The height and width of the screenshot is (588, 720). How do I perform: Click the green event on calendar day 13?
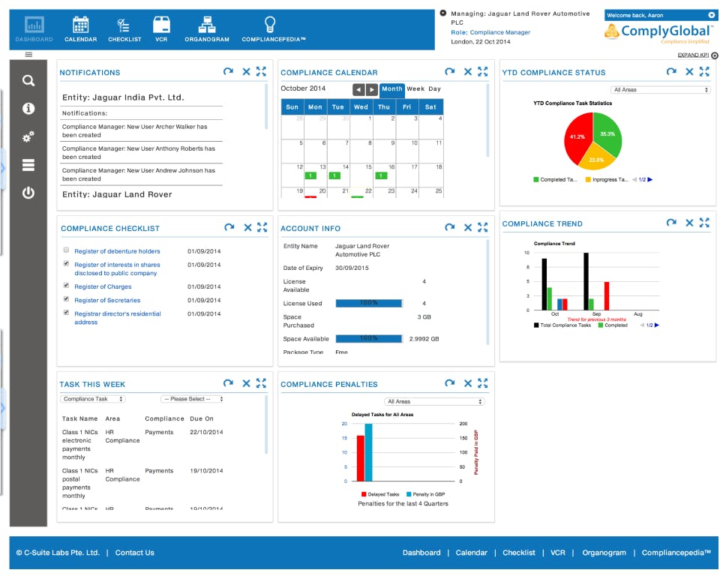click(x=310, y=175)
